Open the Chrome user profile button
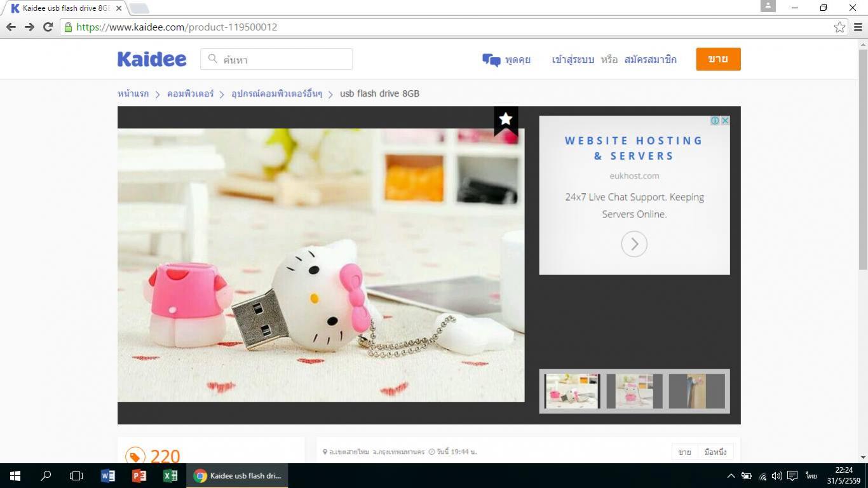 pyautogui.click(x=768, y=6)
